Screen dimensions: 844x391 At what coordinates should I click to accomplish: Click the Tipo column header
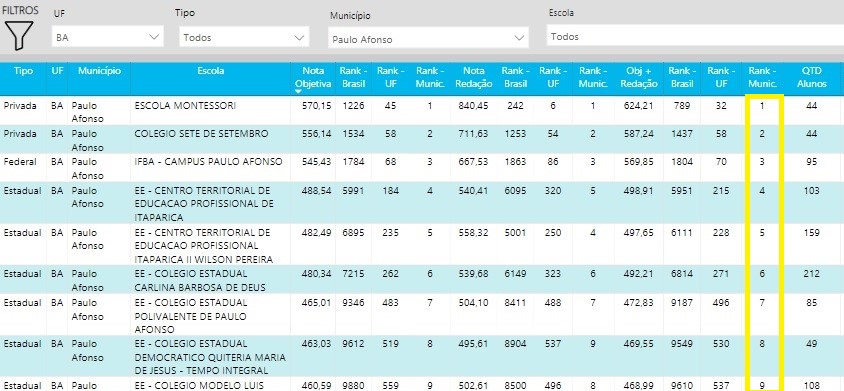point(23,71)
